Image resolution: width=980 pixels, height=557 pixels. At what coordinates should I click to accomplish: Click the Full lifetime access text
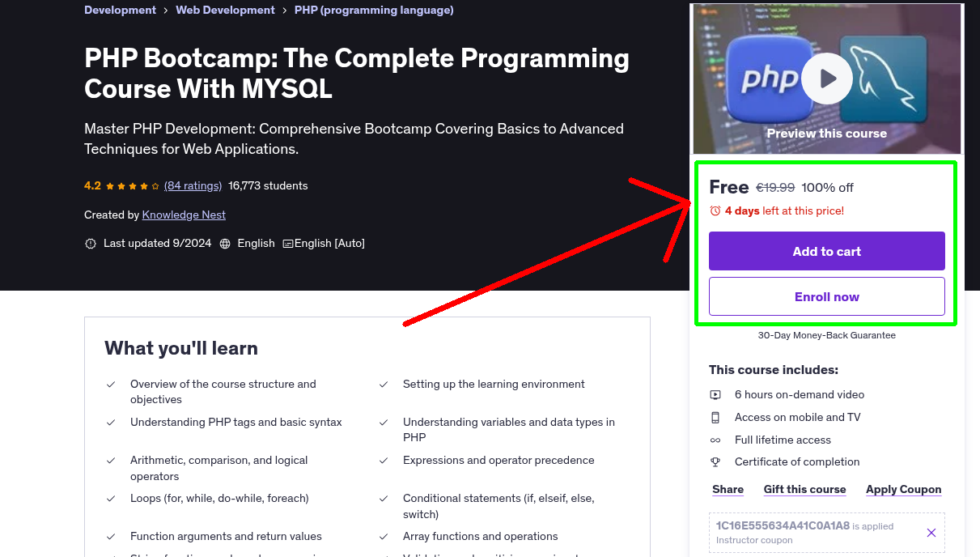pyautogui.click(x=783, y=440)
